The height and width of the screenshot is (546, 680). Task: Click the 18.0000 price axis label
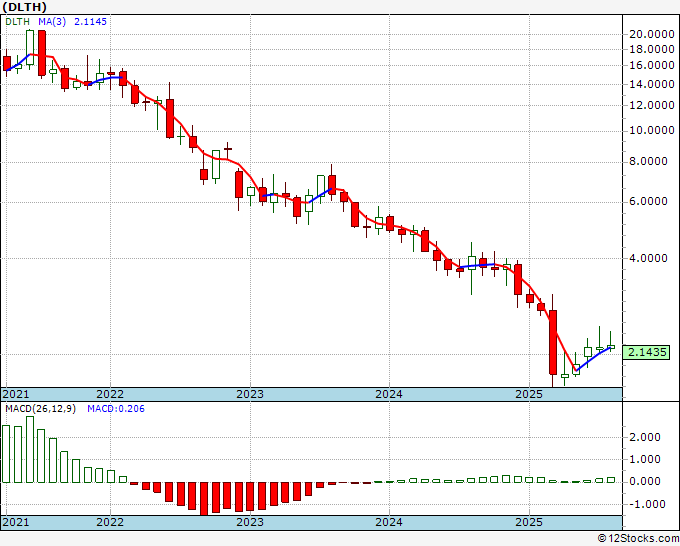654,49
